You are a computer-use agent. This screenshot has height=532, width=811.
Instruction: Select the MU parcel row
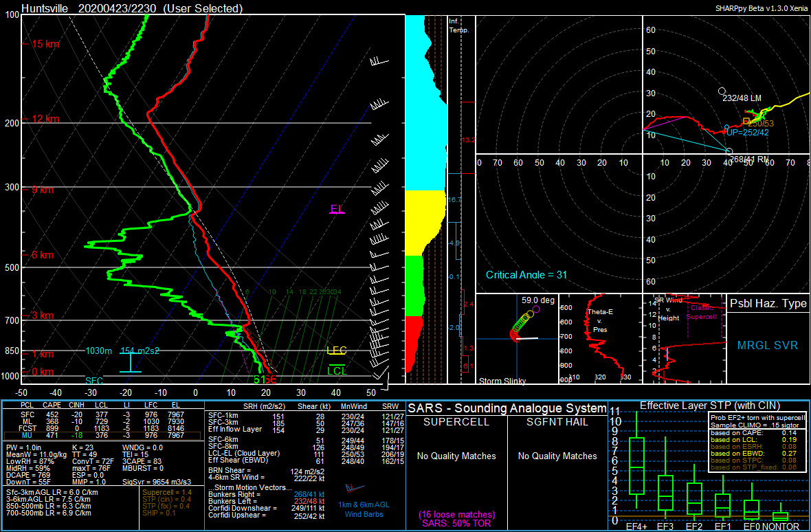(102, 436)
